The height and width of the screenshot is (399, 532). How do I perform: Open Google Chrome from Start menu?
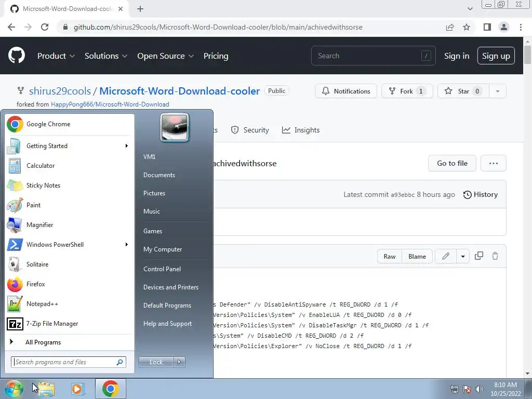[70, 124]
